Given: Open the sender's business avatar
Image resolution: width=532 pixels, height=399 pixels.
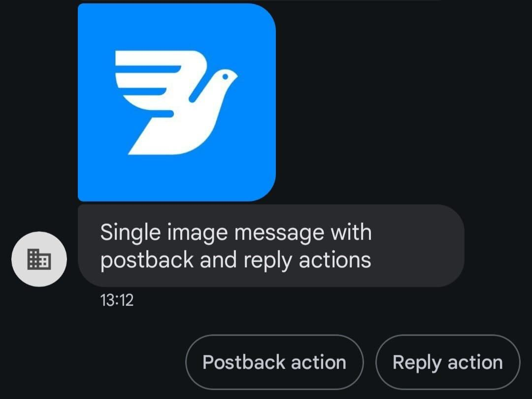Looking at the screenshot, I should [39, 259].
